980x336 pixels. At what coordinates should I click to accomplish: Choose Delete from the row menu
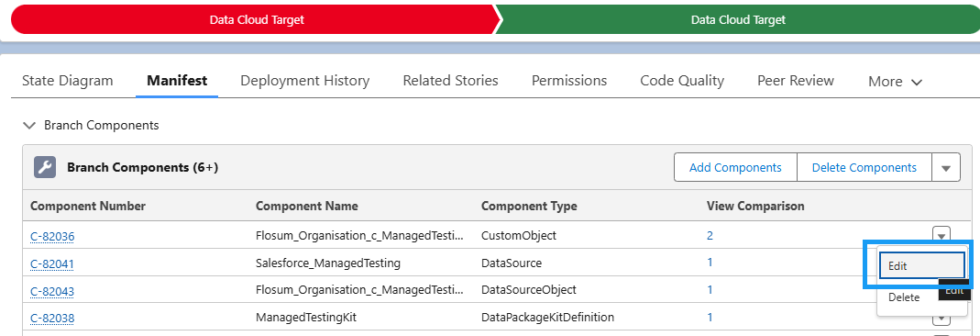904,297
